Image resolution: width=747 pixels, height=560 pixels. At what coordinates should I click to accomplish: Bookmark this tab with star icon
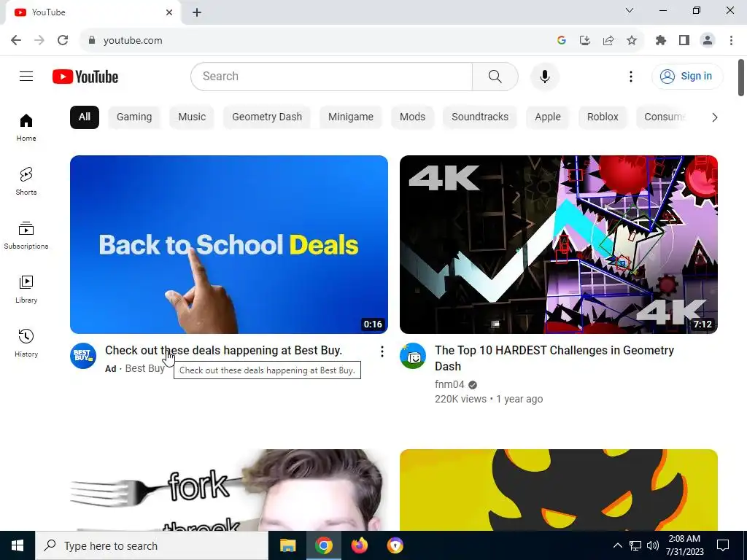tap(632, 41)
